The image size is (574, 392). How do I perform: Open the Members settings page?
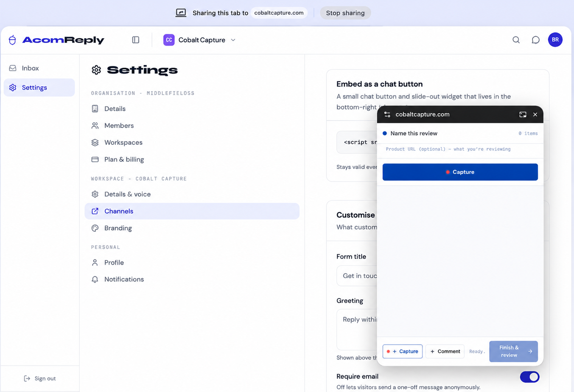(192, 126)
